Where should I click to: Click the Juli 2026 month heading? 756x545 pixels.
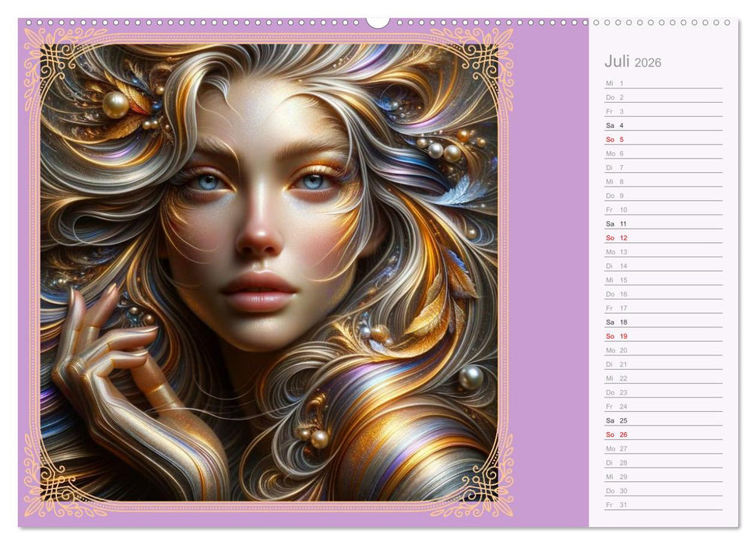pyautogui.click(x=619, y=62)
